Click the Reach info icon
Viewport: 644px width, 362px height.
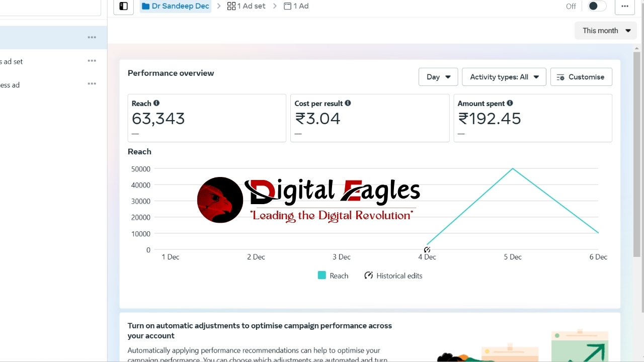(x=156, y=103)
